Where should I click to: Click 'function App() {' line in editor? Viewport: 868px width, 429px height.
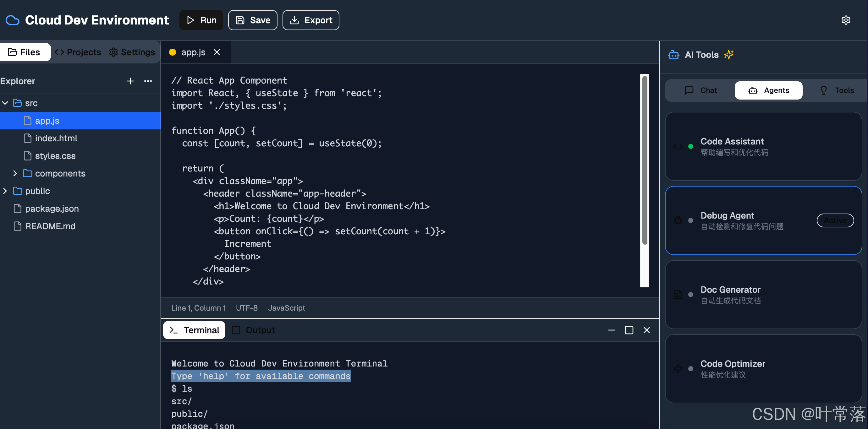coord(213,130)
